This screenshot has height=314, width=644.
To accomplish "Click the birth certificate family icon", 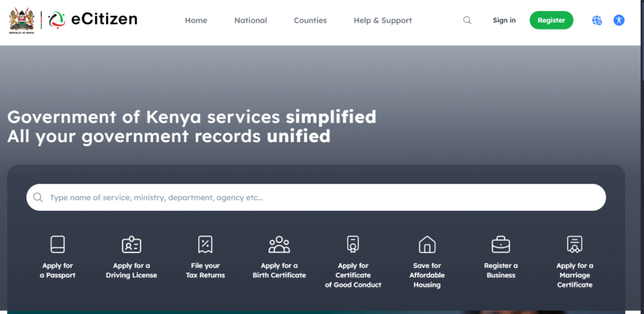I will pos(279,244).
